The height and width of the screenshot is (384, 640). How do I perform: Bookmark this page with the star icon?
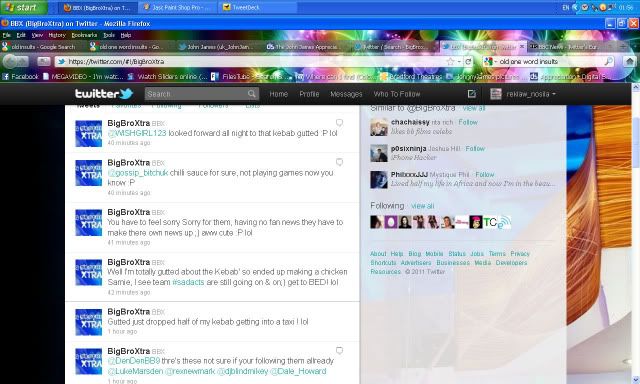pyautogui.click(x=450, y=62)
